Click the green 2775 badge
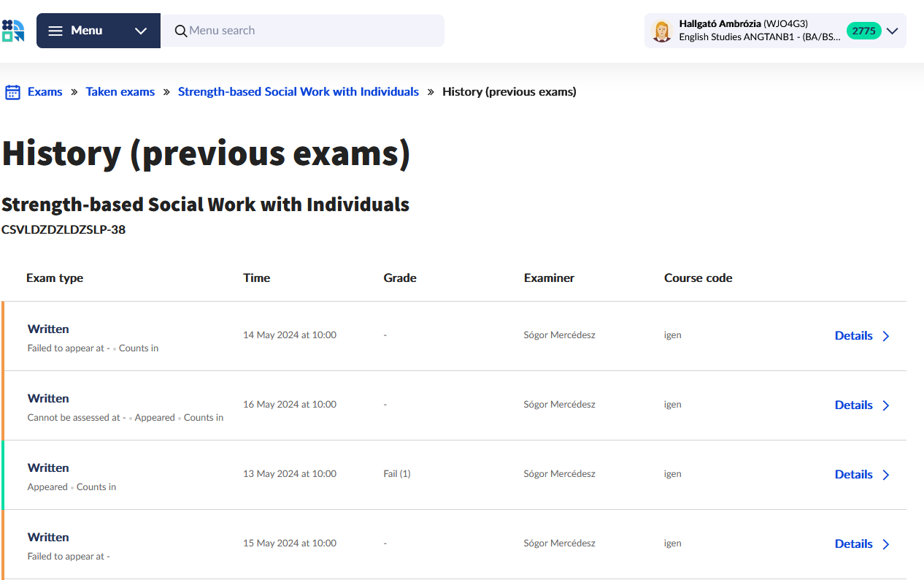924x580 pixels. (x=863, y=31)
